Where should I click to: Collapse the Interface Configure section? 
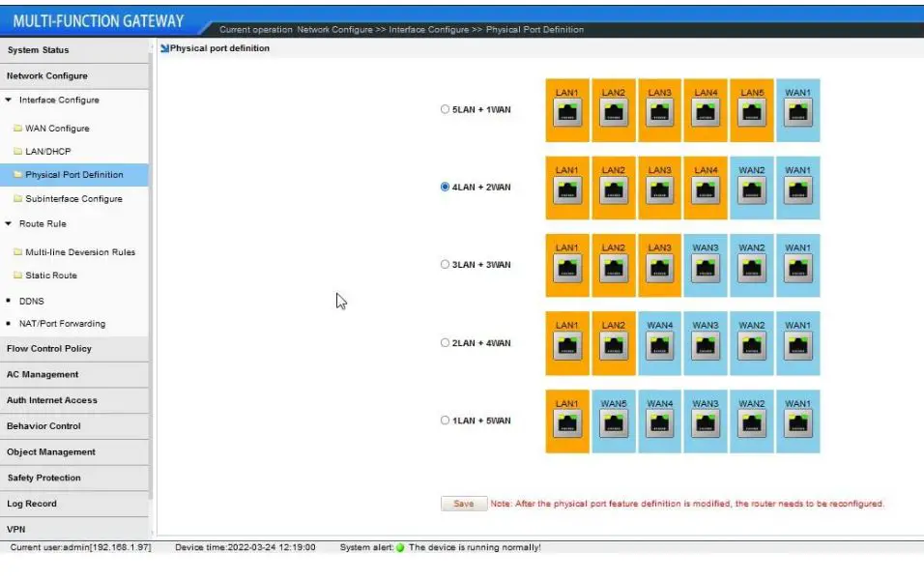click(x=9, y=101)
